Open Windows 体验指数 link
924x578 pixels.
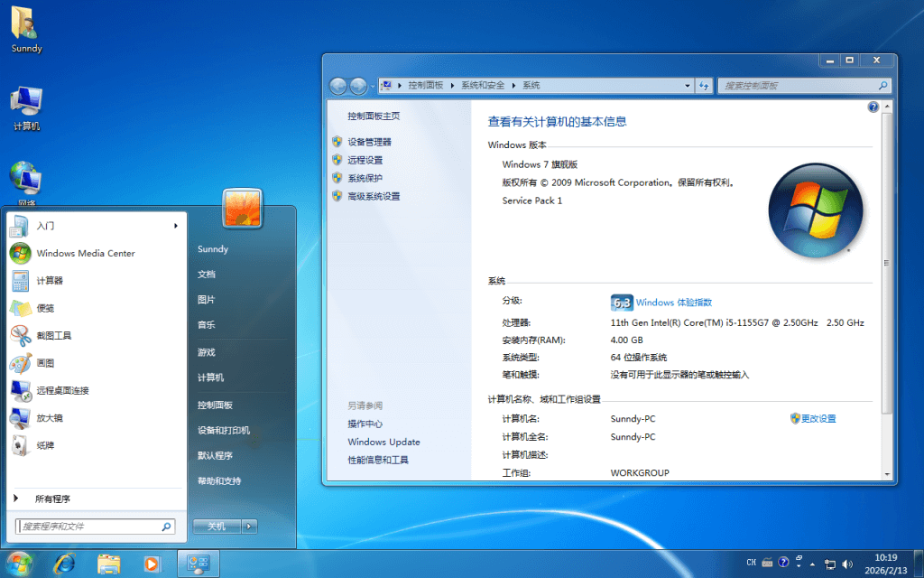pos(673,303)
